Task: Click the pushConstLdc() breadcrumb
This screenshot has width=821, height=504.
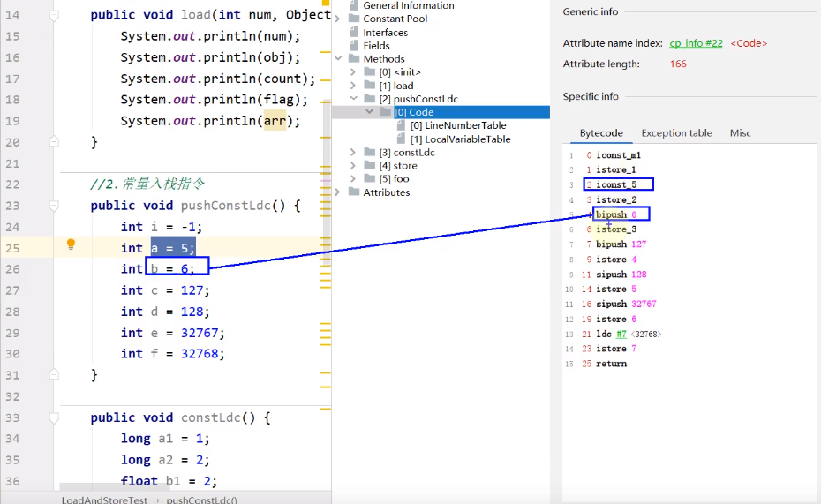Action: click(x=201, y=500)
